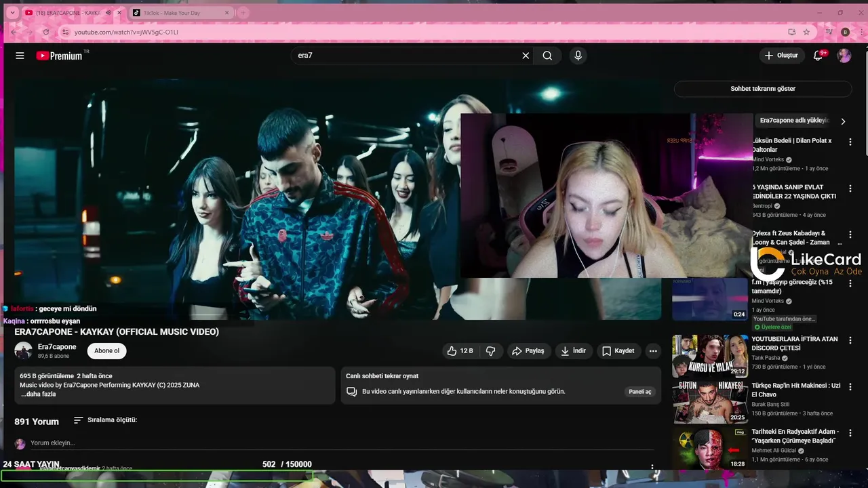Image resolution: width=868 pixels, height=488 pixels.
Task: Subscribe with the Abone ol button
Action: coord(106,350)
